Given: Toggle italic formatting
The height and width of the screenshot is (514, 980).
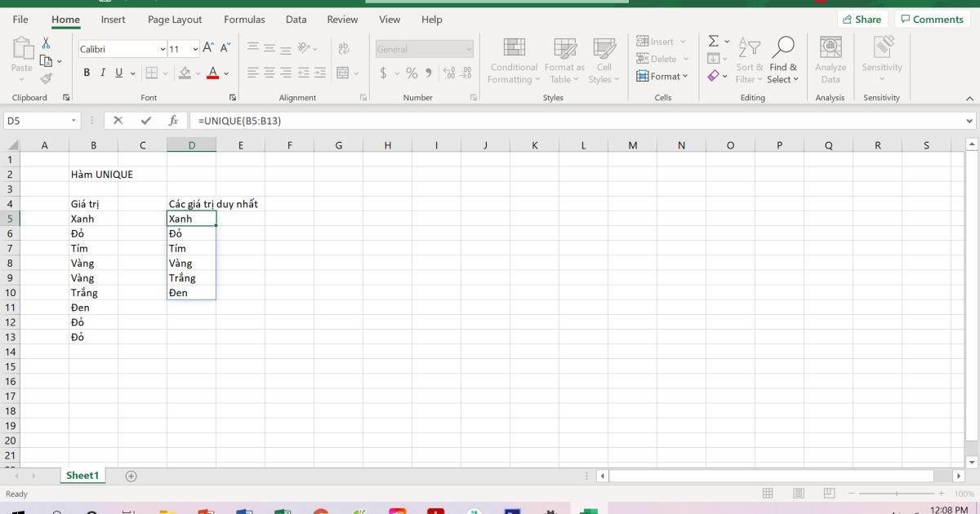Looking at the screenshot, I should 103,73.
